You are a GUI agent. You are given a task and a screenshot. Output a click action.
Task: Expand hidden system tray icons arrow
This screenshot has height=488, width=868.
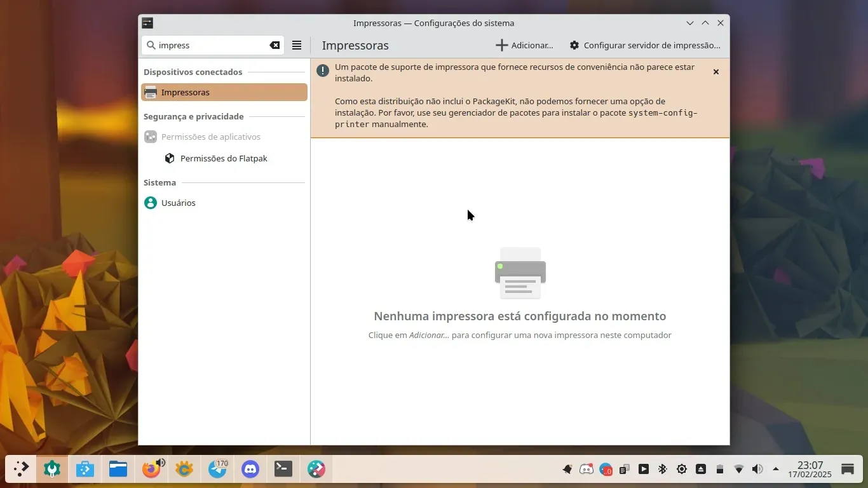pyautogui.click(x=776, y=470)
